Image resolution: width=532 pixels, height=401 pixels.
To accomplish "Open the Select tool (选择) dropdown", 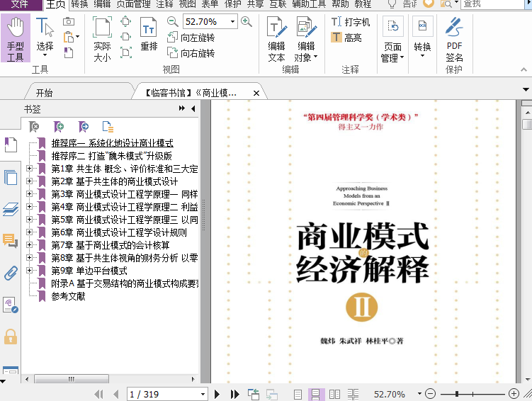I will [x=45, y=55].
